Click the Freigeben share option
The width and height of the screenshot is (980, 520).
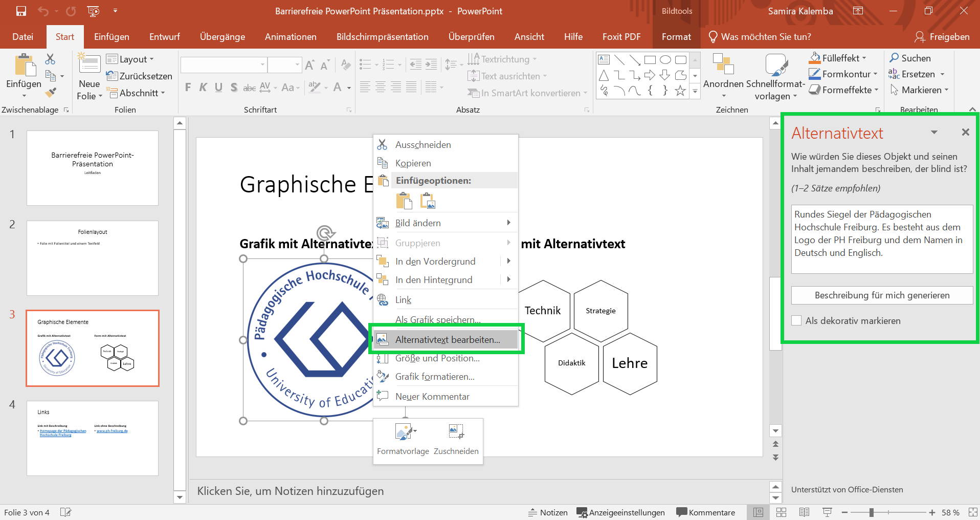click(943, 36)
